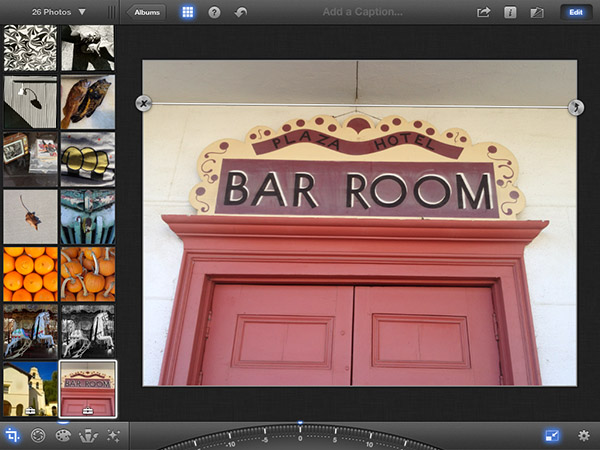This screenshot has width=600, height=450.
Task: Open the help question mark
Action: [214, 13]
